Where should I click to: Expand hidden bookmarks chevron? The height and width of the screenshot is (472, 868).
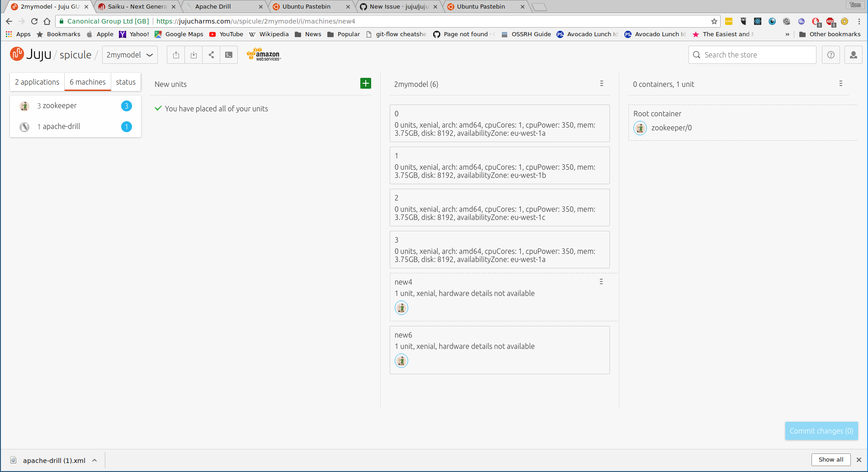click(x=788, y=34)
